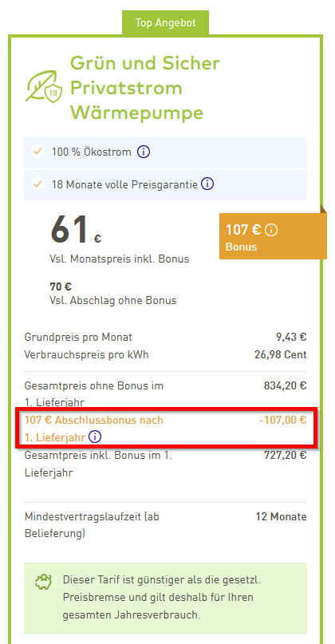Click the Grundpreis pro Monat row

(x=165, y=338)
